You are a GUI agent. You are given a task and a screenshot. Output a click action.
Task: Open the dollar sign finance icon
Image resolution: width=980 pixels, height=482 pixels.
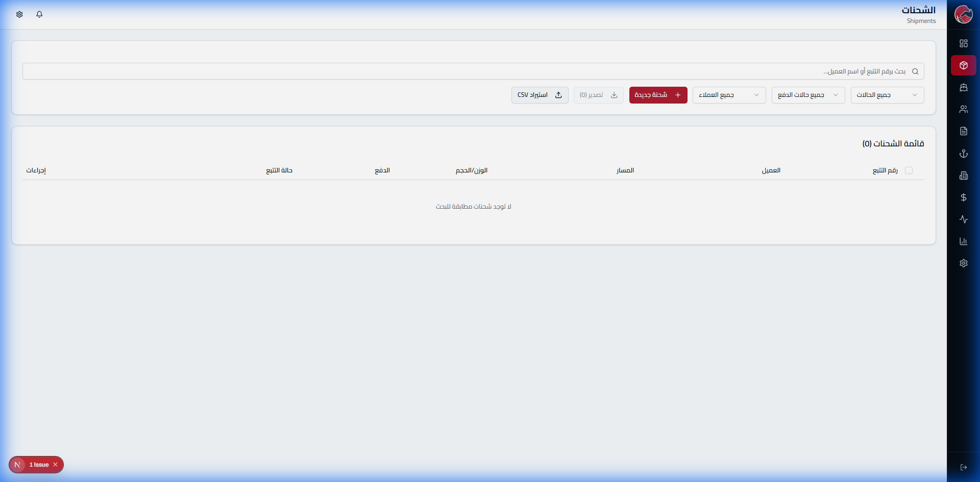(x=963, y=197)
